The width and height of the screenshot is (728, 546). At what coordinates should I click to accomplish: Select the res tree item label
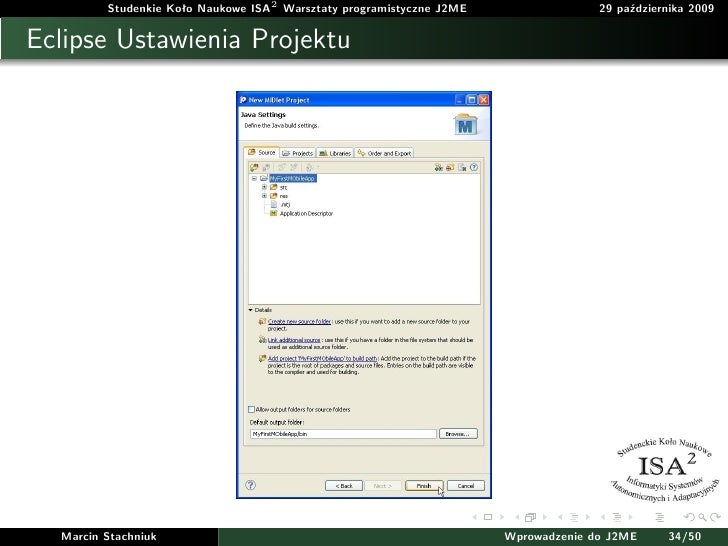(283, 196)
